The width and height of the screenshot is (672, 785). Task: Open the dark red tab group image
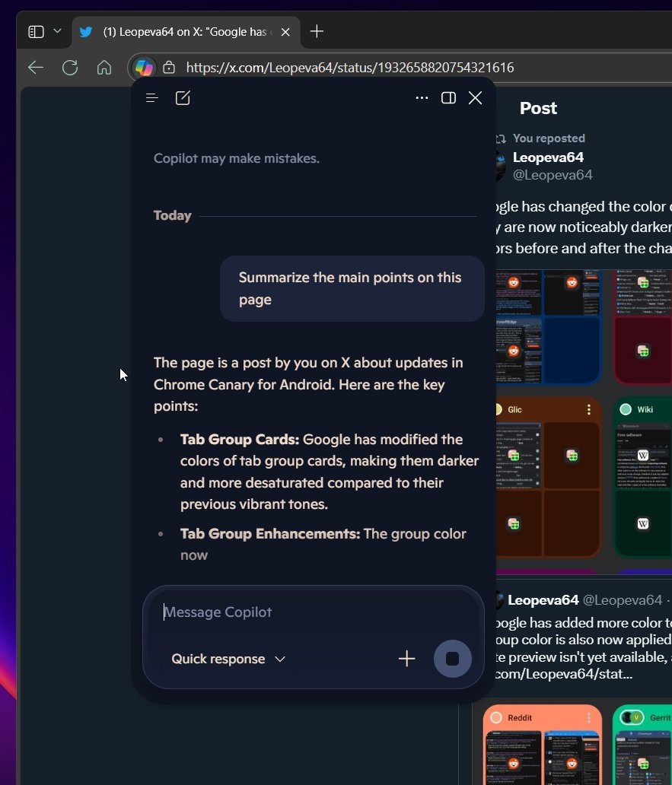(x=642, y=327)
